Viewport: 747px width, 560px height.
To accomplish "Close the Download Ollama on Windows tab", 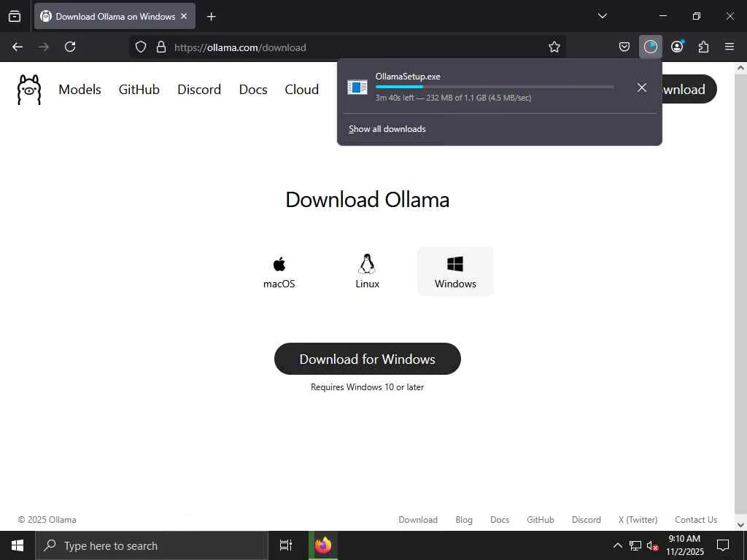I will [184, 16].
